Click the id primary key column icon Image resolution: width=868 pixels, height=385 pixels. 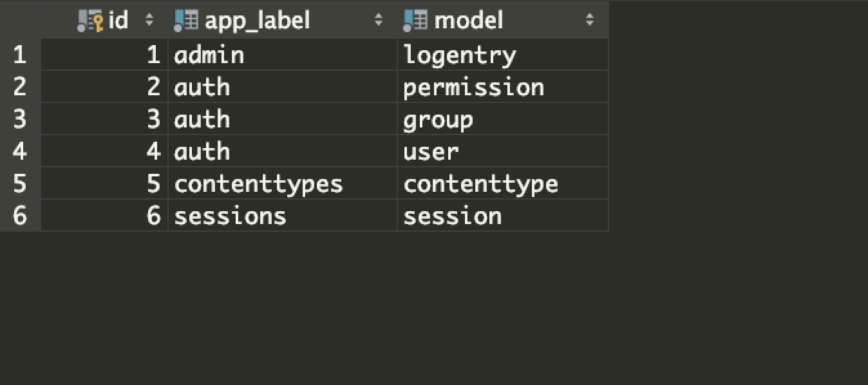90,21
